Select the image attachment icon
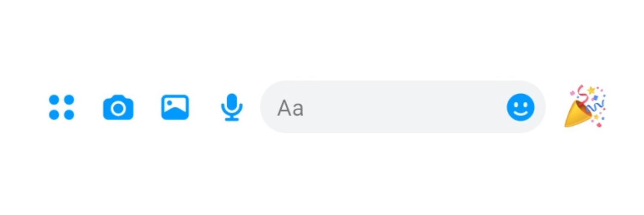The width and height of the screenshot is (644, 215). pyautogui.click(x=175, y=107)
